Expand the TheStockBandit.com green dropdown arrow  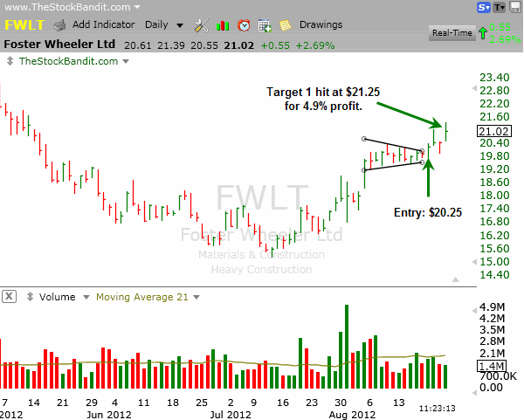pos(126,61)
